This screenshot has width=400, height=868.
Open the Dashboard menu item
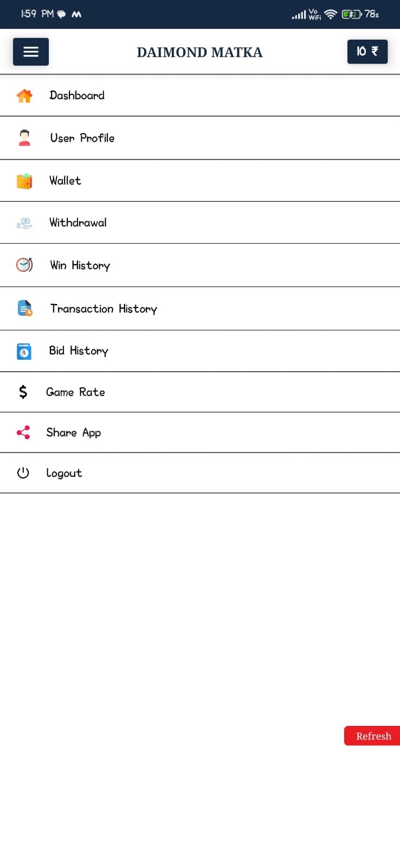77,95
